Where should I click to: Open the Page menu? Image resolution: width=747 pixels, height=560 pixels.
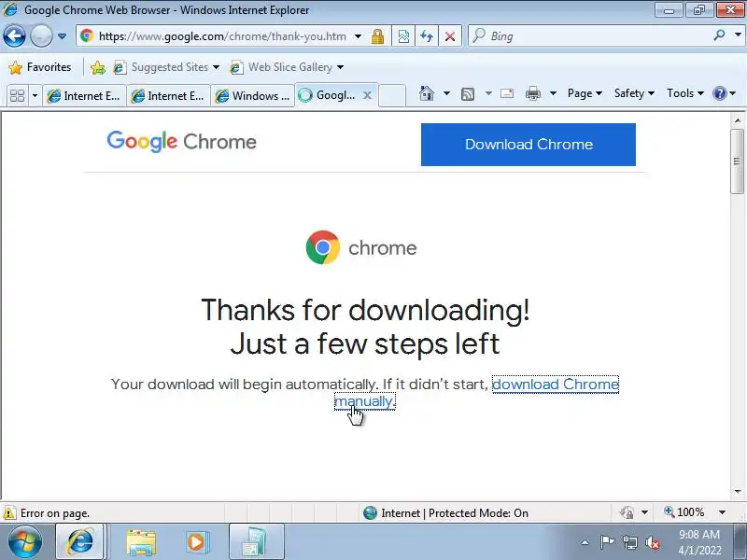tap(585, 93)
